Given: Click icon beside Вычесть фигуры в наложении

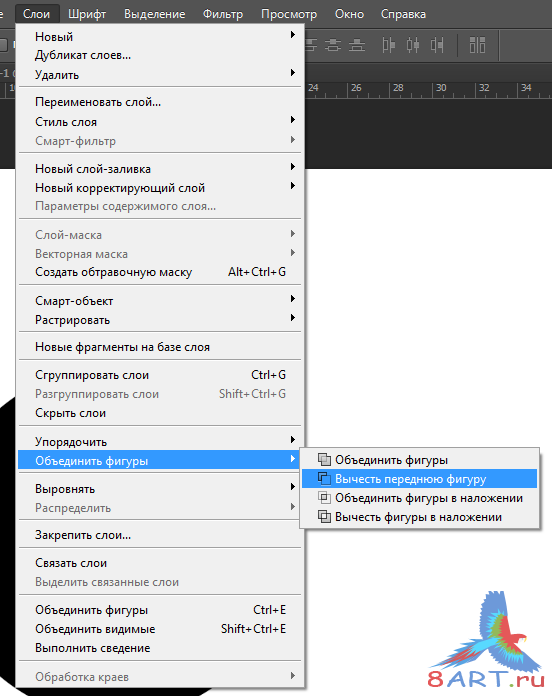Looking at the screenshot, I should point(324,517).
